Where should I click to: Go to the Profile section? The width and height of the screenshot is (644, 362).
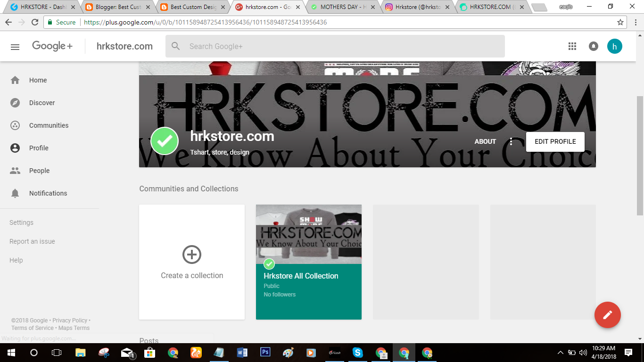tap(39, 148)
